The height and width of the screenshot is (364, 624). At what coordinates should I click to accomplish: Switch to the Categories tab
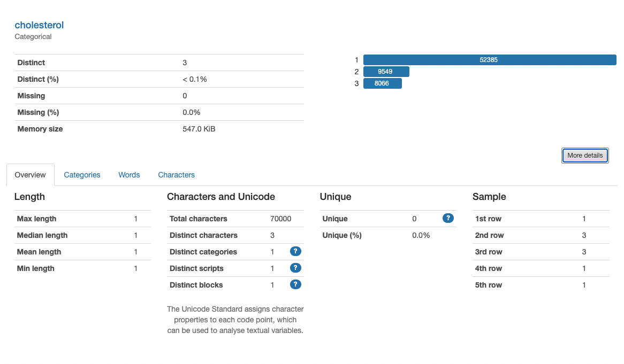pyautogui.click(x=82, y=175)
